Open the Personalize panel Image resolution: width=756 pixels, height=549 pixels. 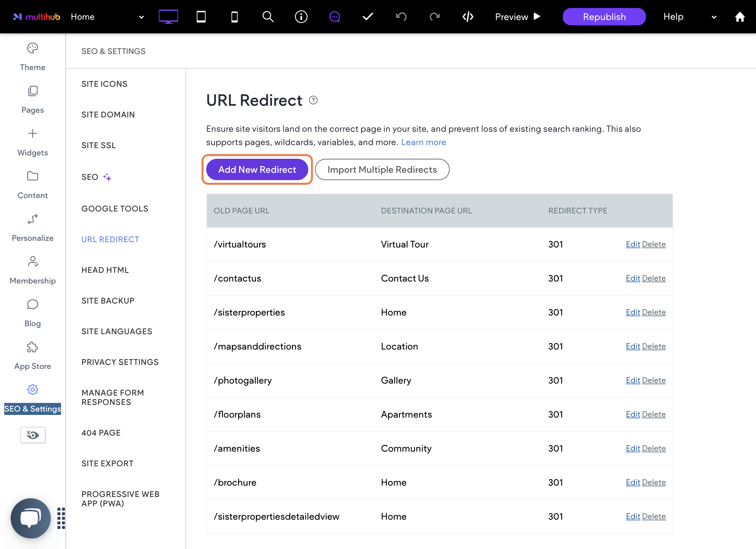click(x=33, y=228)
